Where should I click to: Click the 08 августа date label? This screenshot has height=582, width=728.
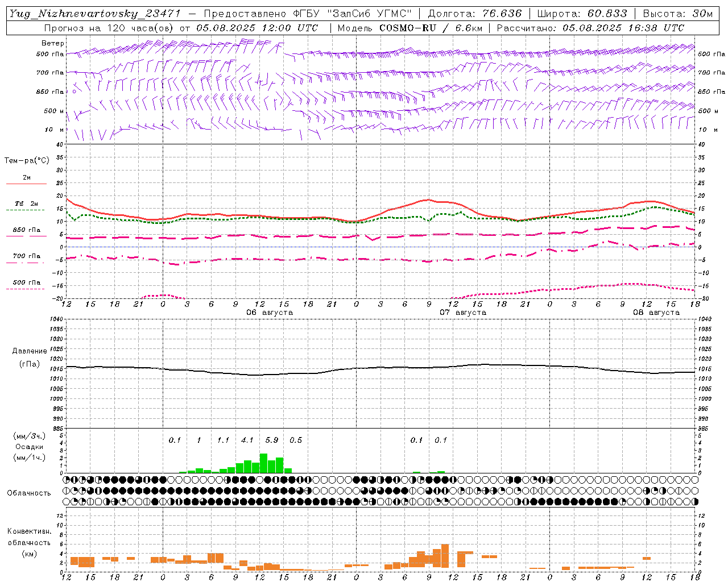(656, 313)
